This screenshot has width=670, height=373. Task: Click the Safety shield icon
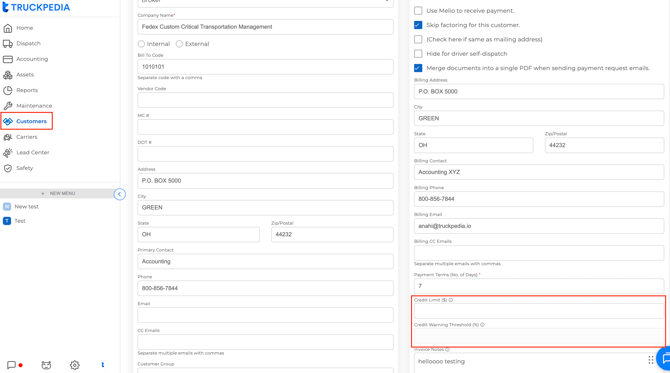coord(8,168)
